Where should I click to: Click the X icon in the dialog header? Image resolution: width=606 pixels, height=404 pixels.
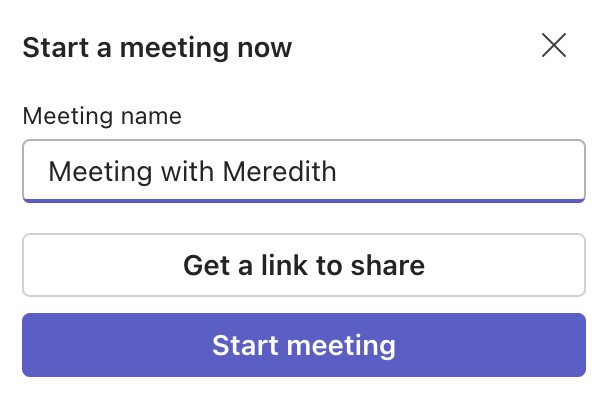553,45
